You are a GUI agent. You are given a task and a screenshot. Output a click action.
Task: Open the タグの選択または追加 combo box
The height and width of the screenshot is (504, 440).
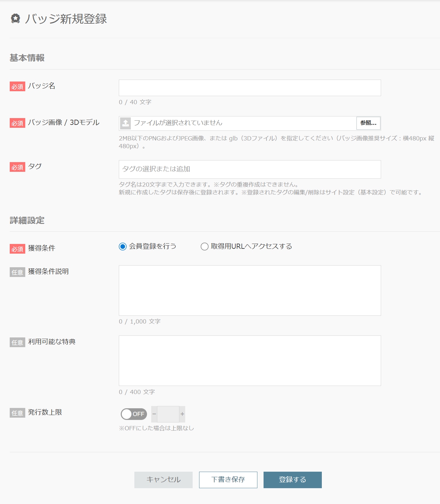click(x=250, y=169)
